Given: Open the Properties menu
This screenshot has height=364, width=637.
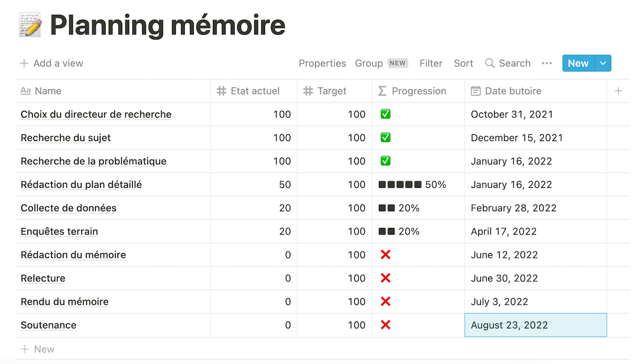Looking at the screenshot, I should click(322, 63).
